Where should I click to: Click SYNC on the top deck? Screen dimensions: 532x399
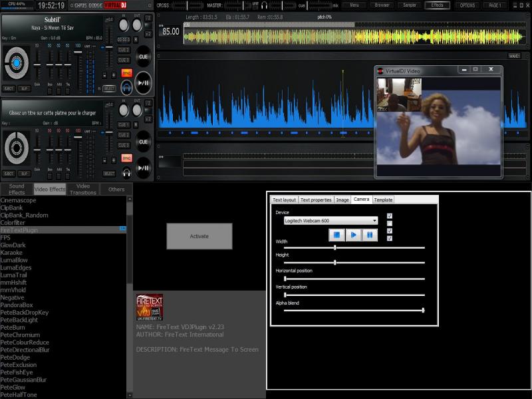[126, 73]
